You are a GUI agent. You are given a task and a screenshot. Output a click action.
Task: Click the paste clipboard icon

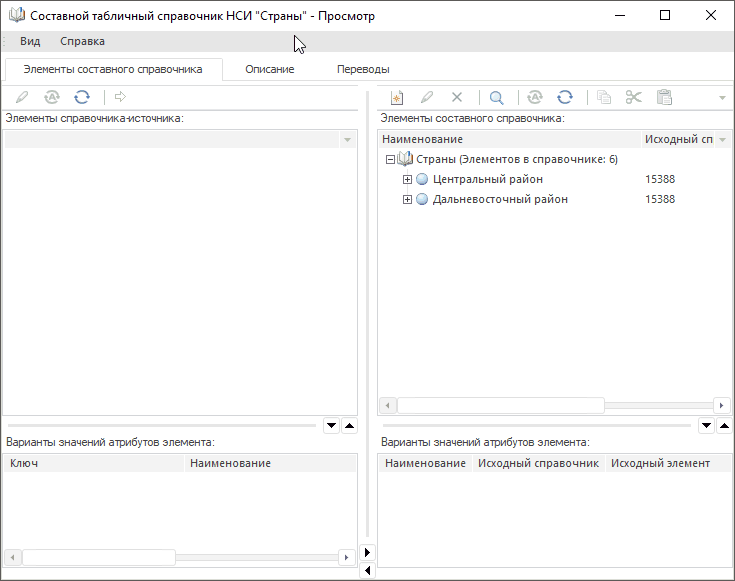pos(664,97)
